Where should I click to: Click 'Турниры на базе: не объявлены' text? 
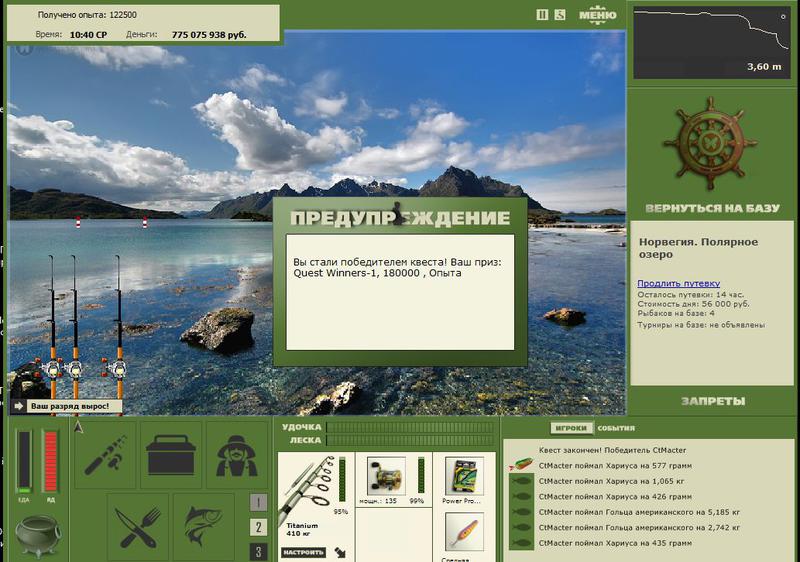[701, 325]
